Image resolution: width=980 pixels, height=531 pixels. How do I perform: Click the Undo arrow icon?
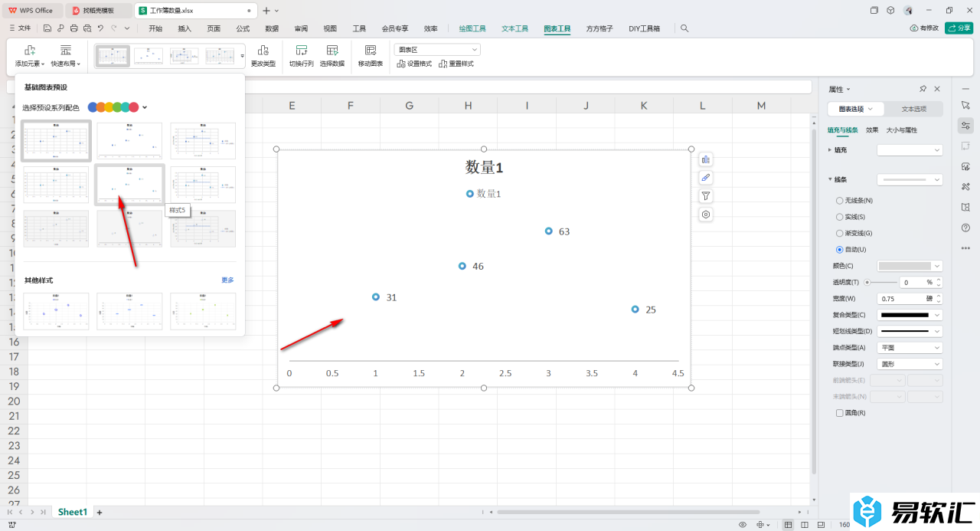pyautogui.click(x=100, y=28)
